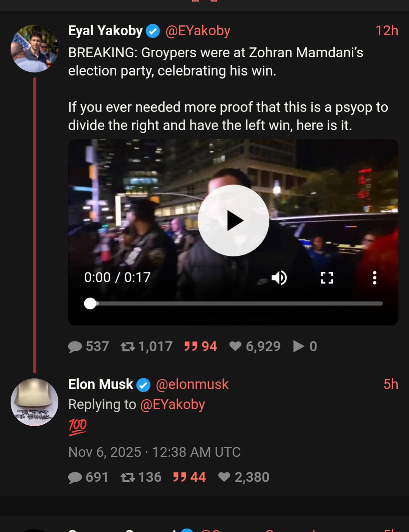
Task: Click the heart icon with 2,380 likes
Action: point(224,477)
